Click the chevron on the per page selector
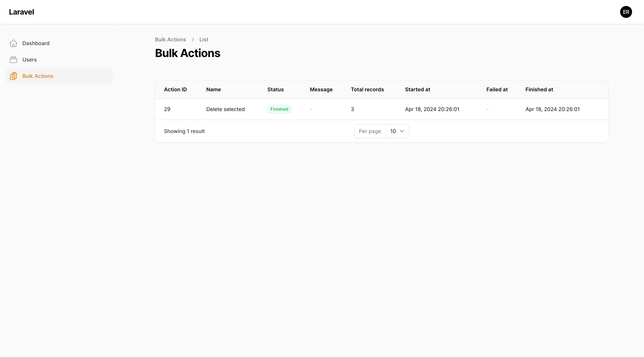644x357 pixels. pos(402,131)
